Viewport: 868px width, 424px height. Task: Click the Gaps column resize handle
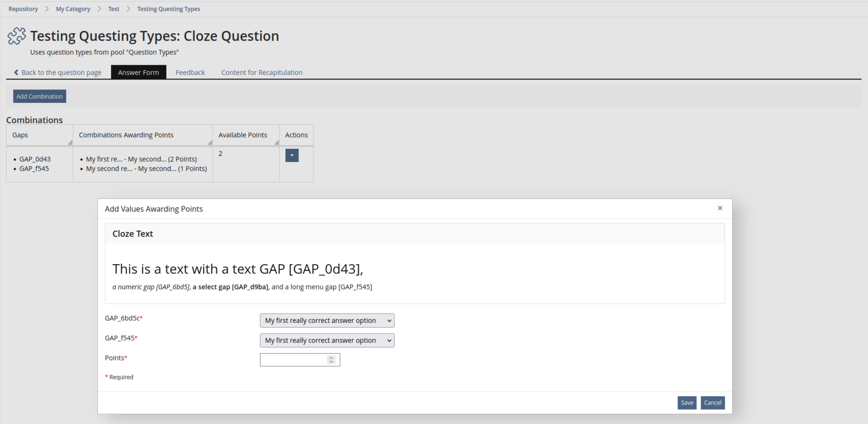click(x=70, y=143)
